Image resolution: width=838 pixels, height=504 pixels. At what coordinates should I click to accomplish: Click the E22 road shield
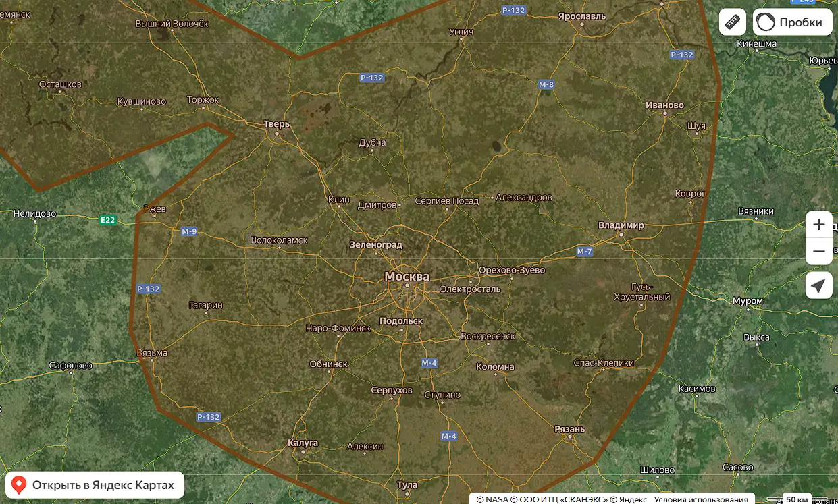(x=107, y=219)
